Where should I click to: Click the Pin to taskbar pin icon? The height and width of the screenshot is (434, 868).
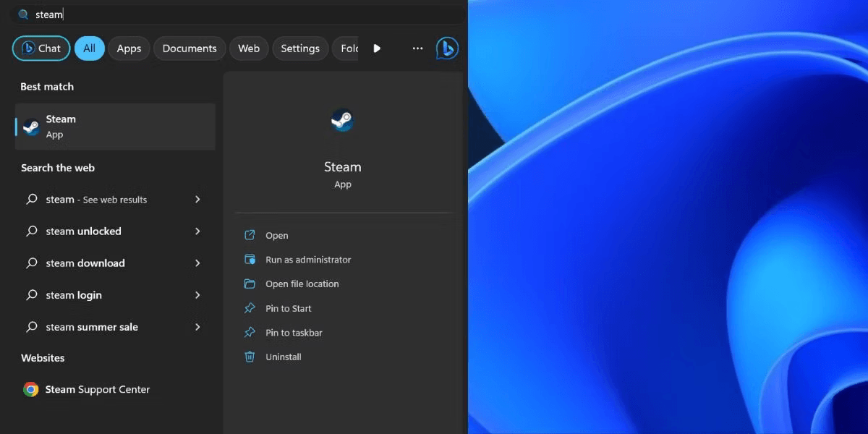tap(250, 333)
